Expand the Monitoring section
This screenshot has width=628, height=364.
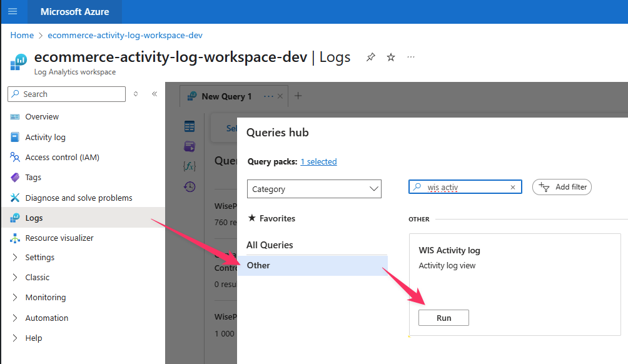pyautogui.click(x=15, y=297)
